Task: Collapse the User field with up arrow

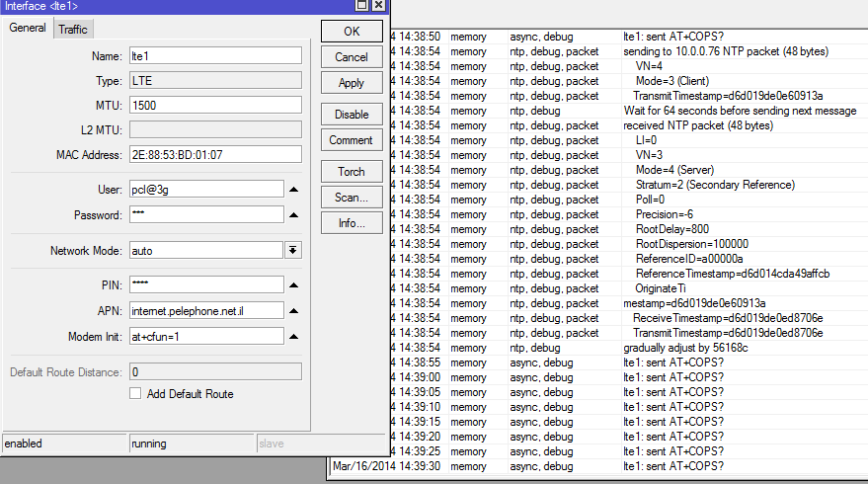Action: point(294,190)
